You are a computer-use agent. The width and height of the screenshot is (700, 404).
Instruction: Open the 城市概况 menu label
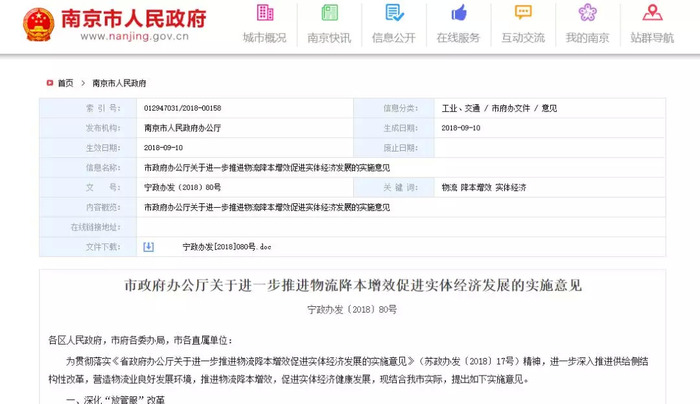265,37
